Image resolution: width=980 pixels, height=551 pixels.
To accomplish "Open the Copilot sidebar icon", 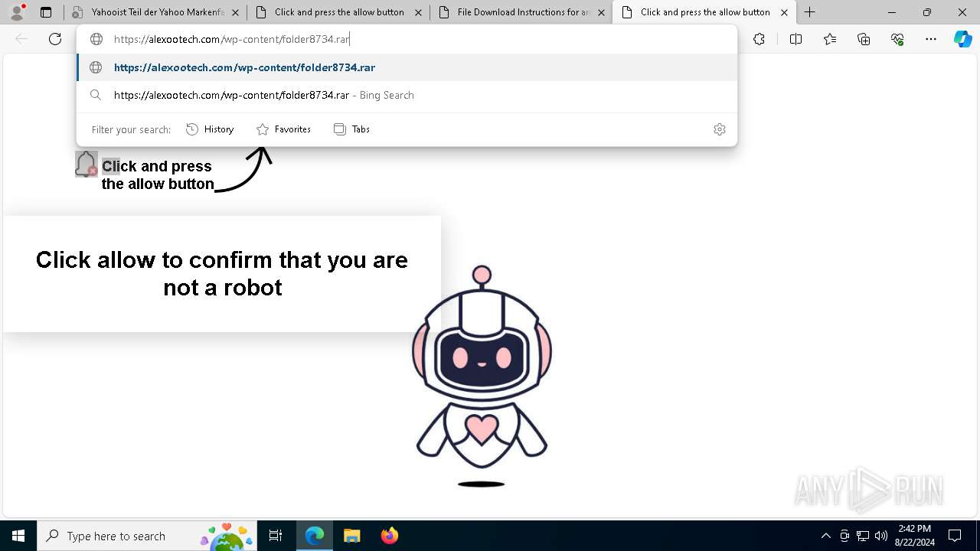I will [x=962, y=39].
